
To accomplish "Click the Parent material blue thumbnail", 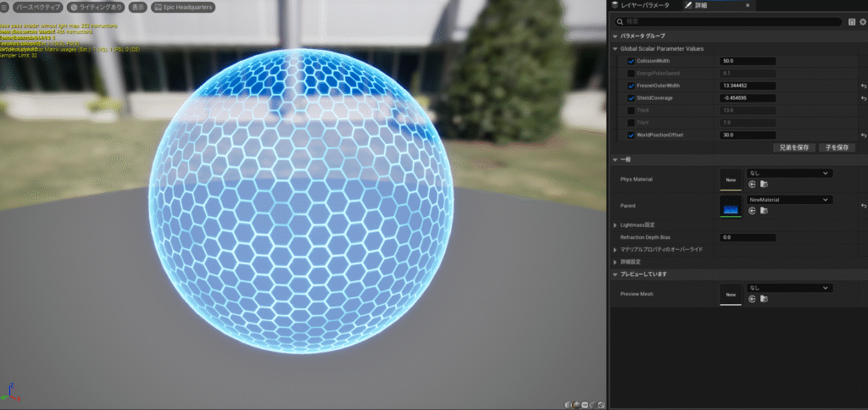I will pos(731,207).
